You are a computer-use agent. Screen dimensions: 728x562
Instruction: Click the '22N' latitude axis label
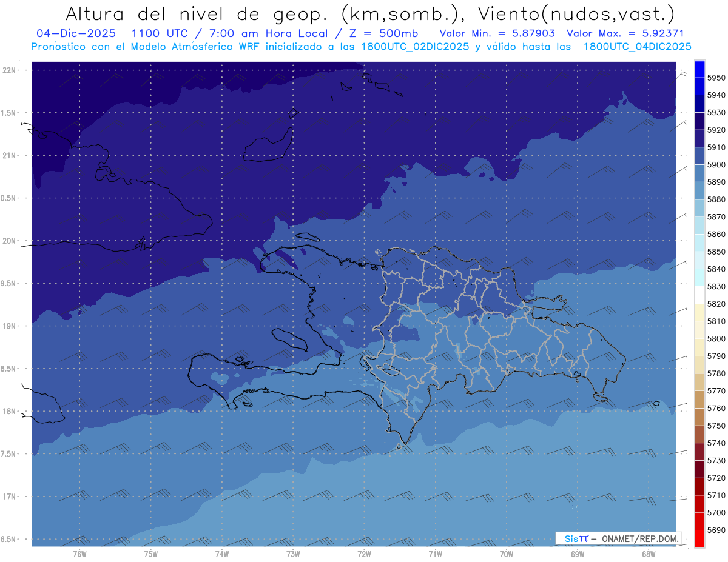[x=9, y=70]
